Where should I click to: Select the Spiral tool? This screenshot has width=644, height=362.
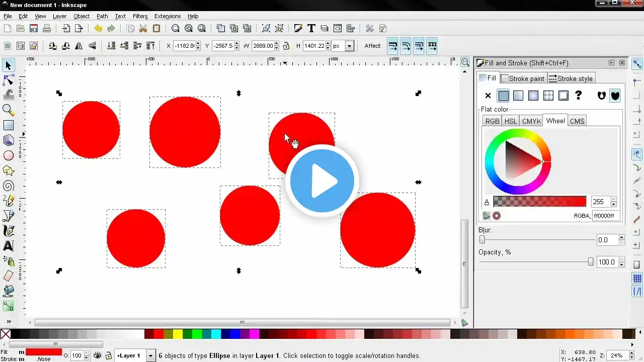(x=8, y=186)
